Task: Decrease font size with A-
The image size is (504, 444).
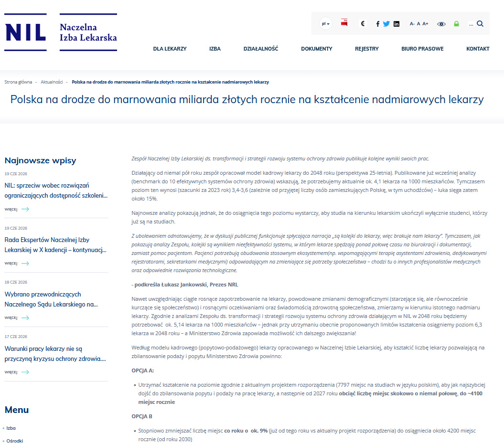Action: pyautogui.click(x=412, y=24)
